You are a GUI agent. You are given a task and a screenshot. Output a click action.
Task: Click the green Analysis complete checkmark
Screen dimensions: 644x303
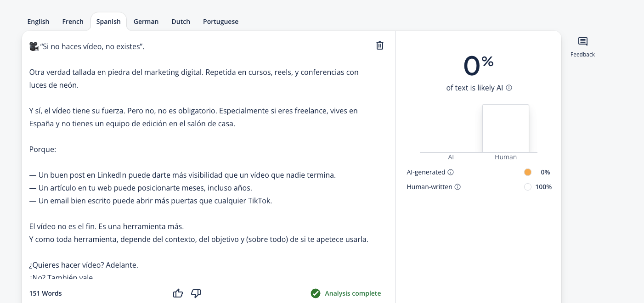click(316, 293)
